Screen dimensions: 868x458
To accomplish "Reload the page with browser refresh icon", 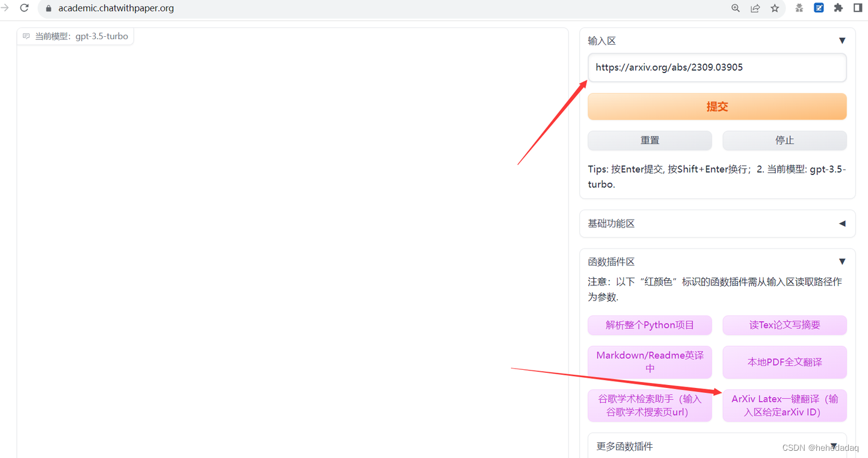I will tap(25, 8).
